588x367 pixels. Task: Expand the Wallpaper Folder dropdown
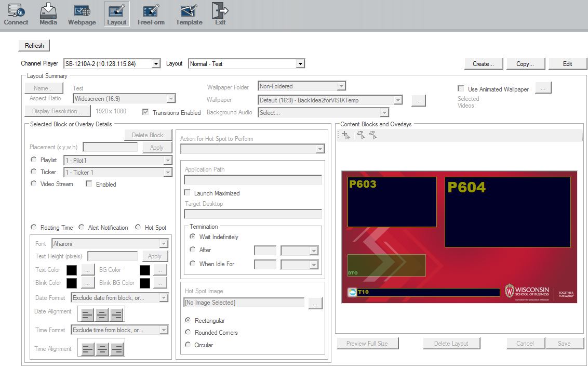coord(341,86)
